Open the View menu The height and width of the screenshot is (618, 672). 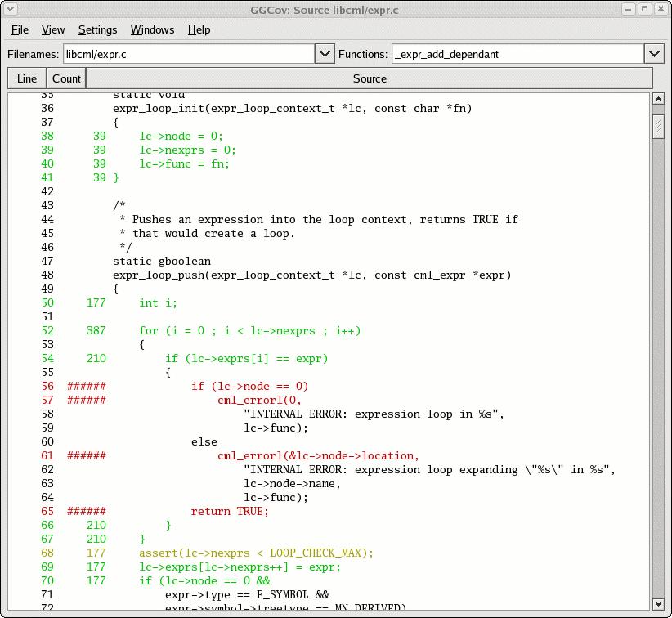tap(53, 30)
